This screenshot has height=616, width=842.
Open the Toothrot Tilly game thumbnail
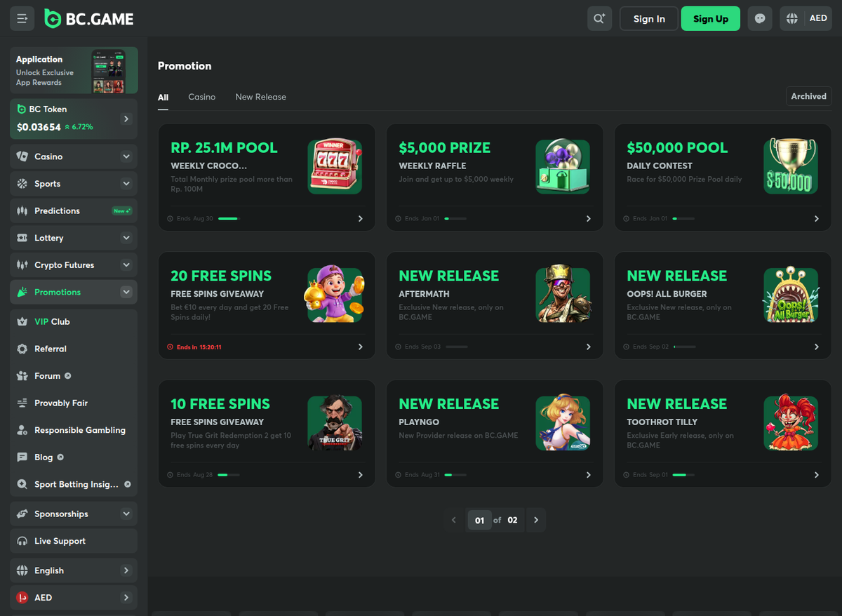[x=791, y=422]
